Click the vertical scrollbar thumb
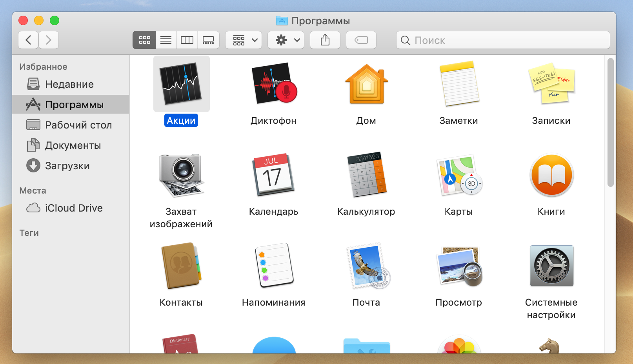633x364 pixels. (x=610, y=123)
